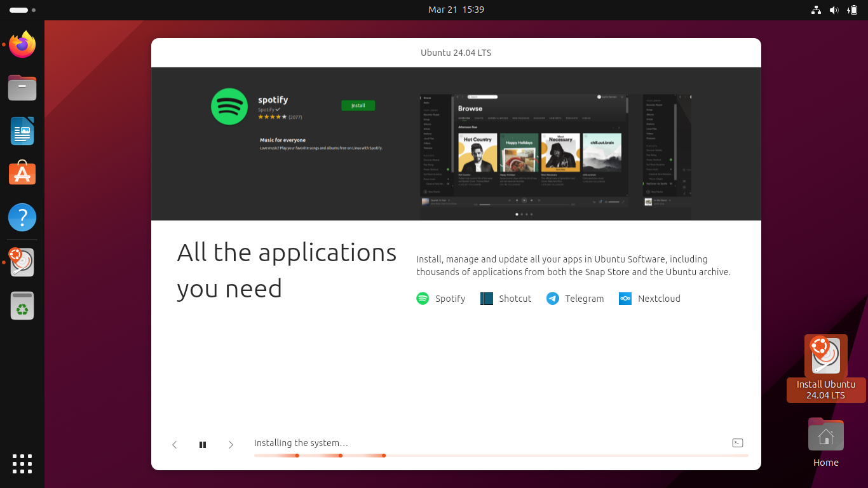Screen dimensions: 868x488
Task: Go to the next slideshow slide
Action: pyautogui.click(x=231, y=444)
